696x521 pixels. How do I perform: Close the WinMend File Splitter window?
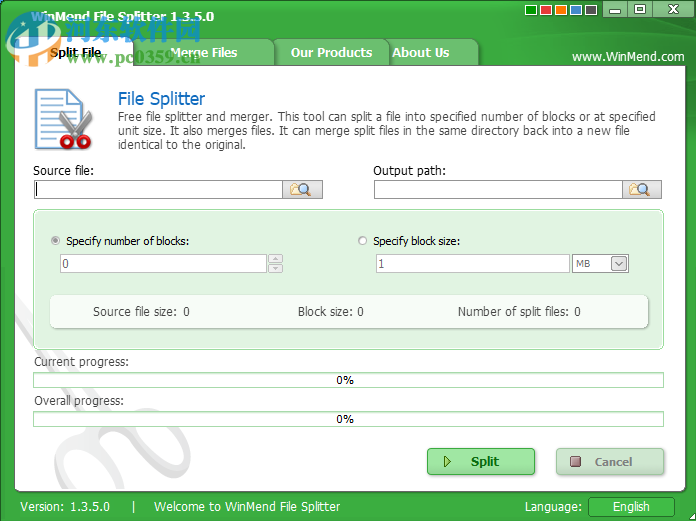(x=673, y=10)
